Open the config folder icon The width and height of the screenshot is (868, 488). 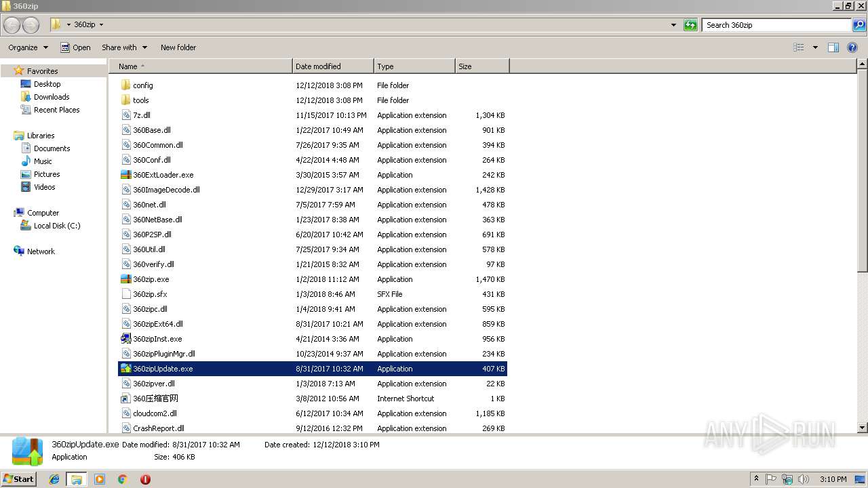click(x=125, y=85)
